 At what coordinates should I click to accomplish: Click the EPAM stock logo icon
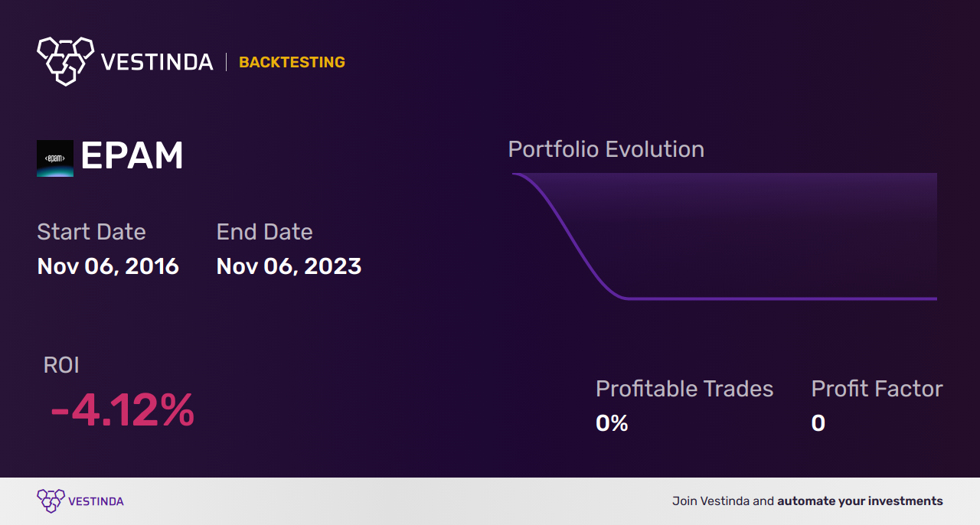coord(55,158)
